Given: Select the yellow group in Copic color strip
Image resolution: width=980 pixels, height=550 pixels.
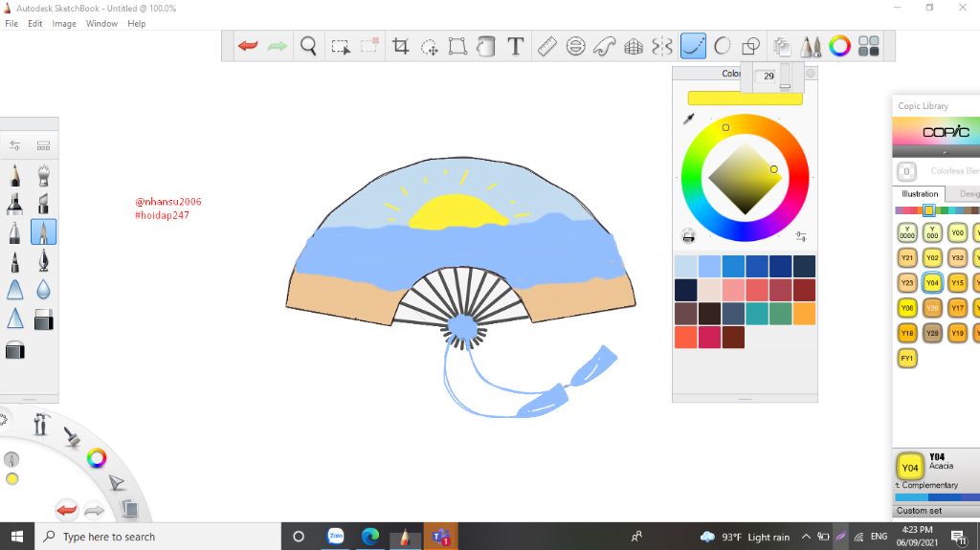Looking at the screenshot, I should pyautogui.click(x=928, y=210).
